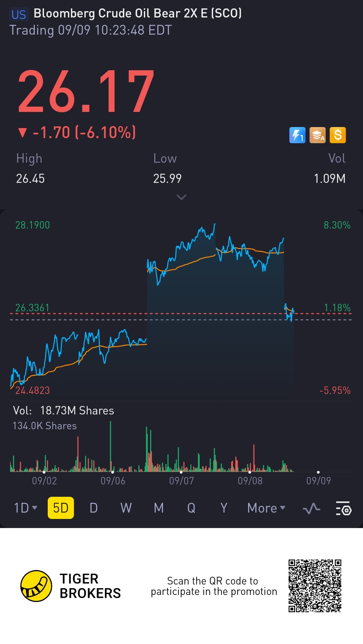Tap the orange stacked layers icon

click(x=318, y=135)
